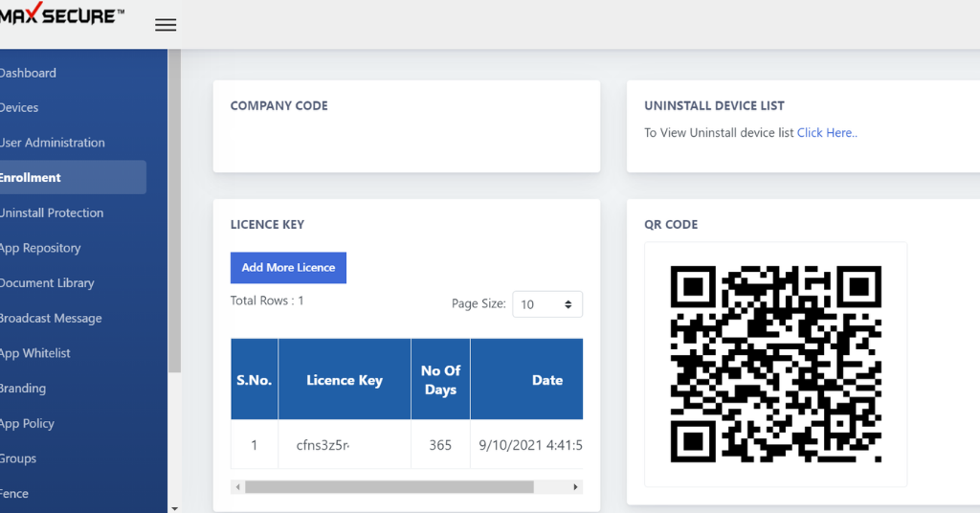Click the table scrollbar right arrow
This screenshot has width=980, height=513.
(576, 487)
